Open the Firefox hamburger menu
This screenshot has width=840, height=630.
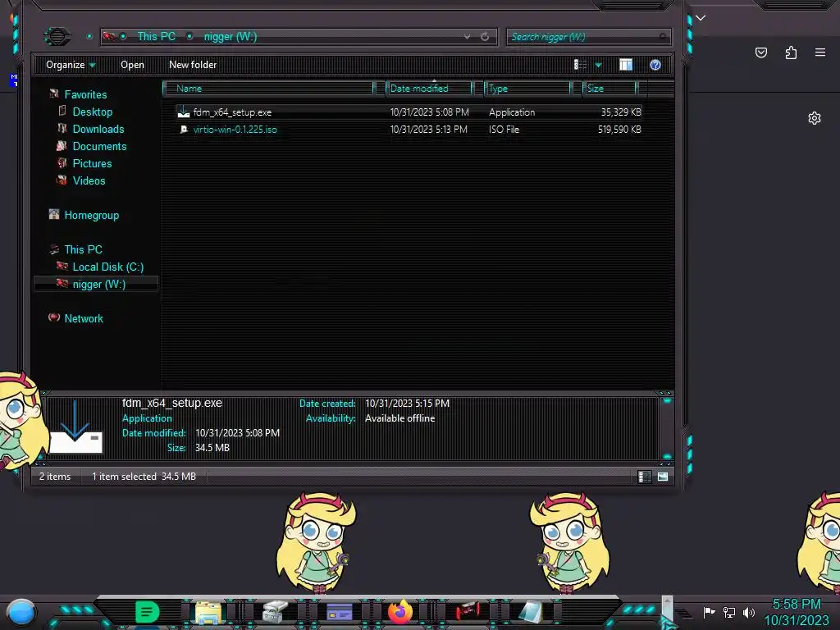[820, 52]
